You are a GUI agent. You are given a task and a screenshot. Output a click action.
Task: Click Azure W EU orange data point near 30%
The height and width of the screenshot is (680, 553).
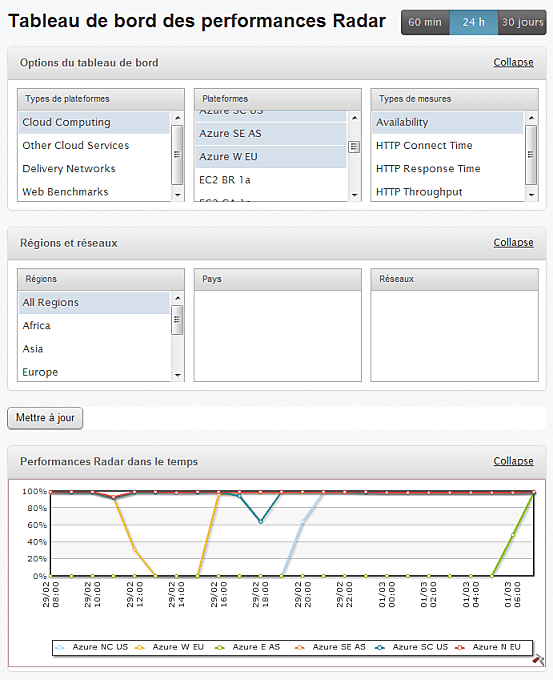pyautogui.click(x=134, y=550)
